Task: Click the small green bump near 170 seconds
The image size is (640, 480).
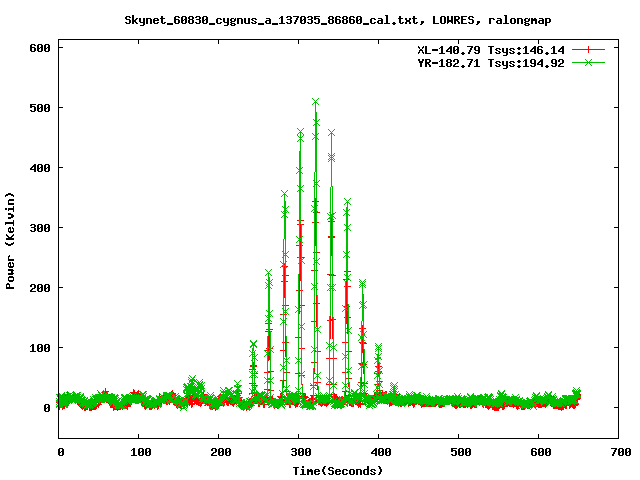Action: click(194, 386)
